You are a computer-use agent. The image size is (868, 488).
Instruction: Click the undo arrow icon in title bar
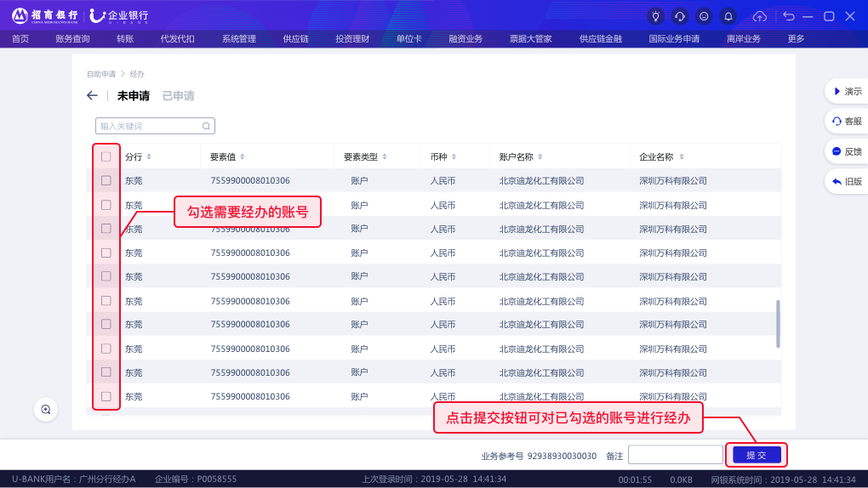click(x=789, y=16)
